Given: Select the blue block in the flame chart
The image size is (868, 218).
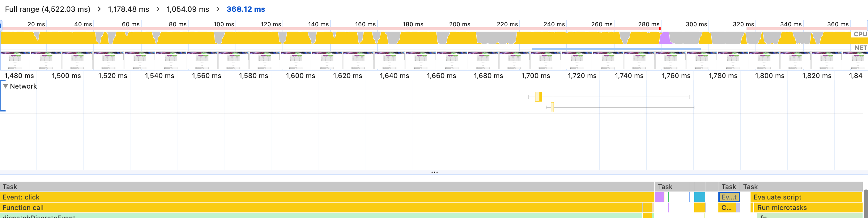Looking at the screenshot, I should pyautogui.click(x=700, y=197).
